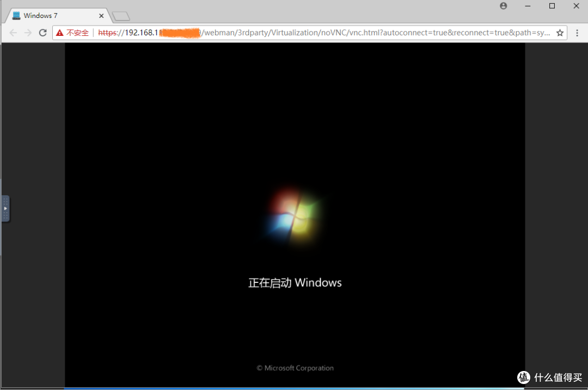Open the Chrome profile avatar icon
This screenshot has width=588, height=390.
pyautogui.click(x=503, y=6)
